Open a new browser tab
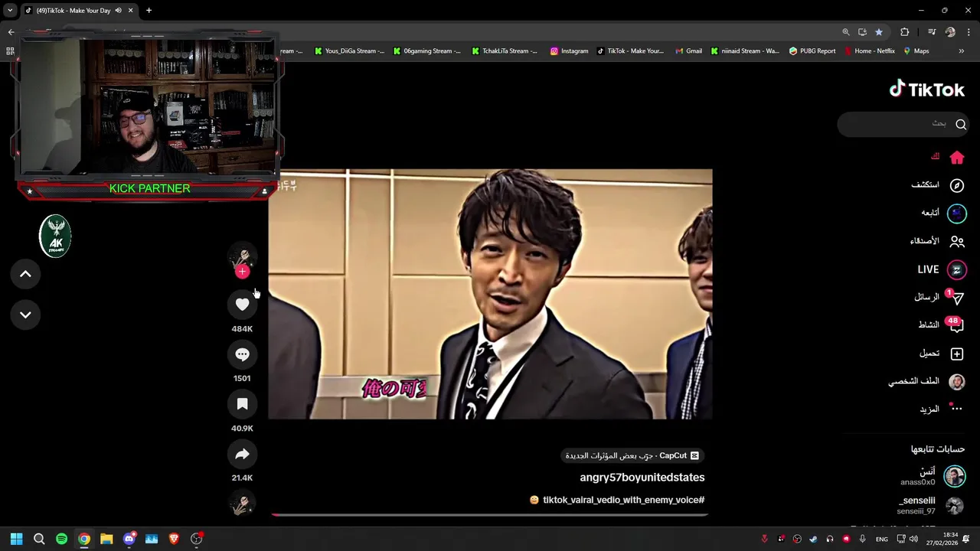This screenshot has height=551, width=980. tap(149, 11)
